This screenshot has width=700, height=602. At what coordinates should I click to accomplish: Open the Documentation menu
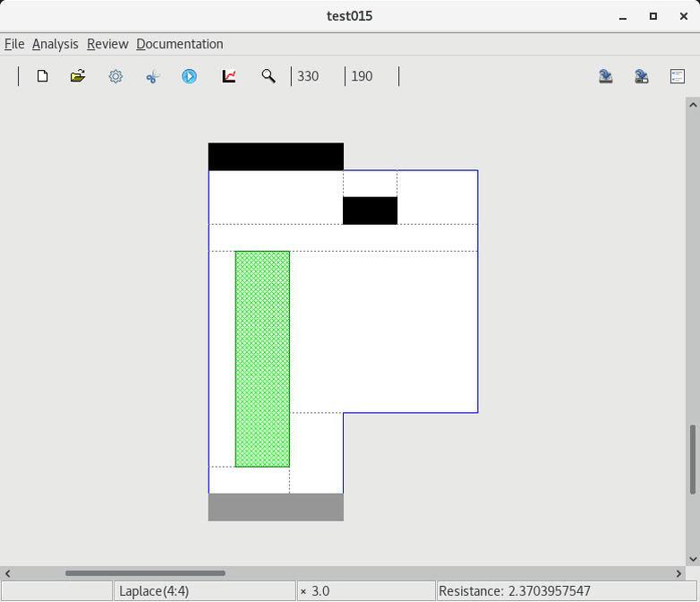179,44
